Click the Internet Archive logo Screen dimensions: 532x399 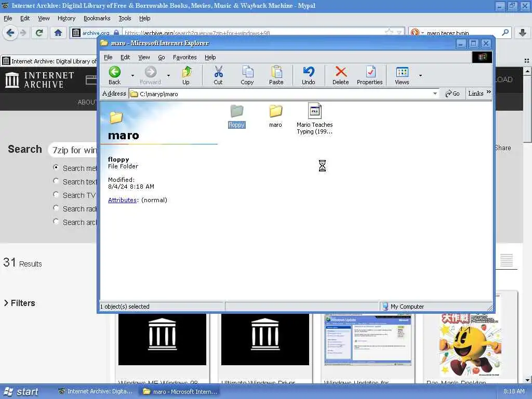pyautogui.click(x=39, y=79)
